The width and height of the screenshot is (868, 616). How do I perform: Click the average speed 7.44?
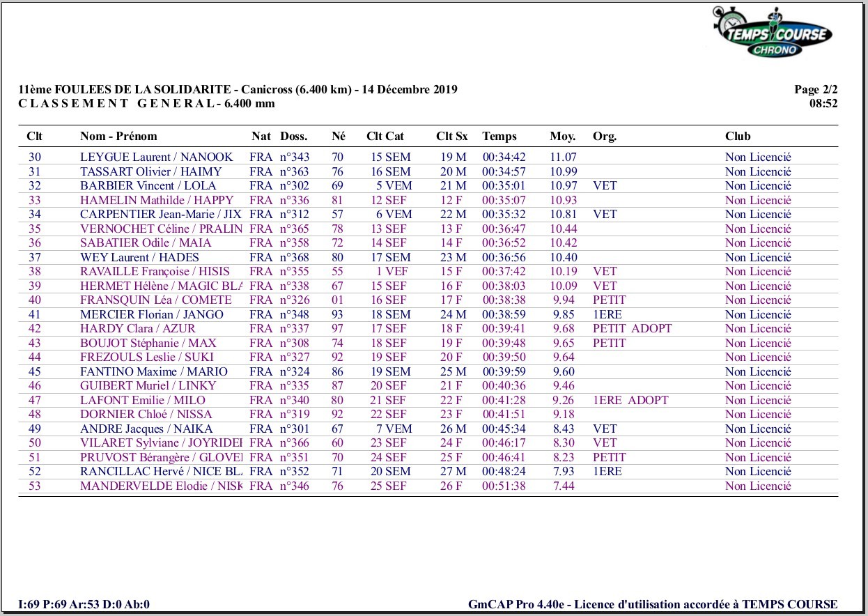pos(564,486)
